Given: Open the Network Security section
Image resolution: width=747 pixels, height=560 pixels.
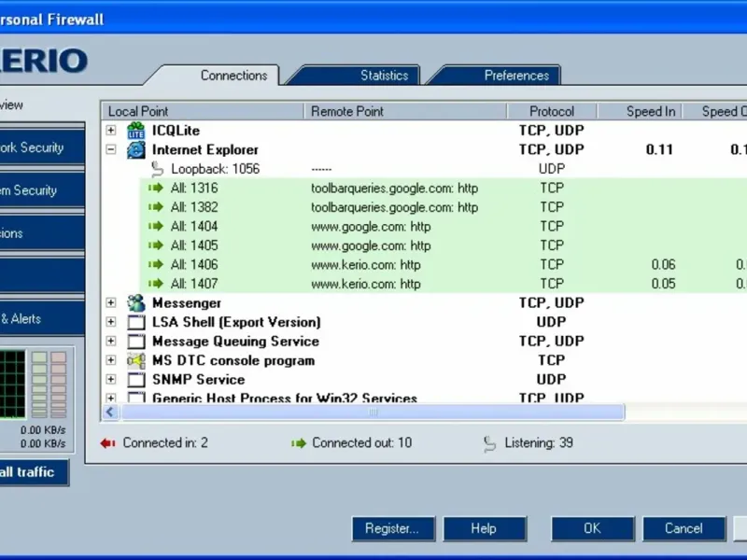Looking at the screenshot, I should tap(42, 147).
